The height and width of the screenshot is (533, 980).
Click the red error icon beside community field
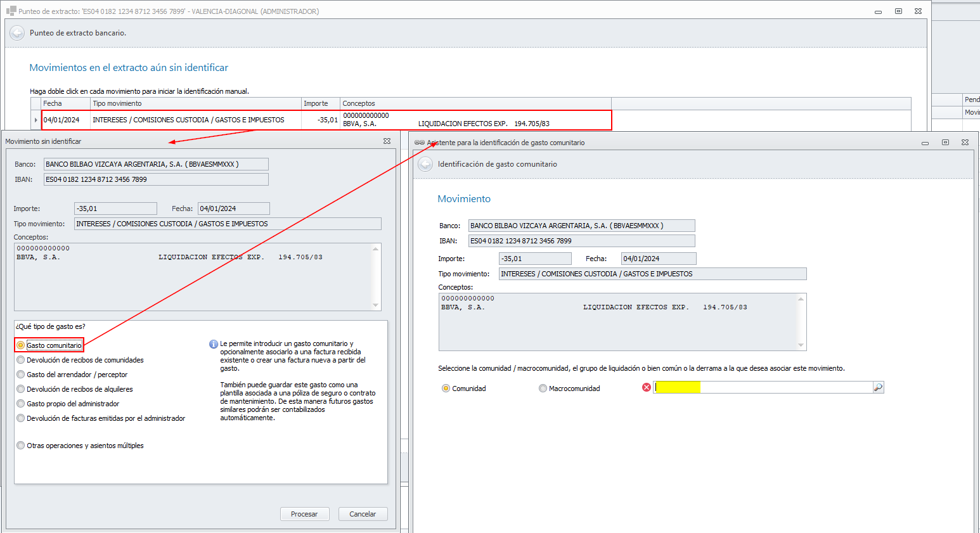point(647,387)
